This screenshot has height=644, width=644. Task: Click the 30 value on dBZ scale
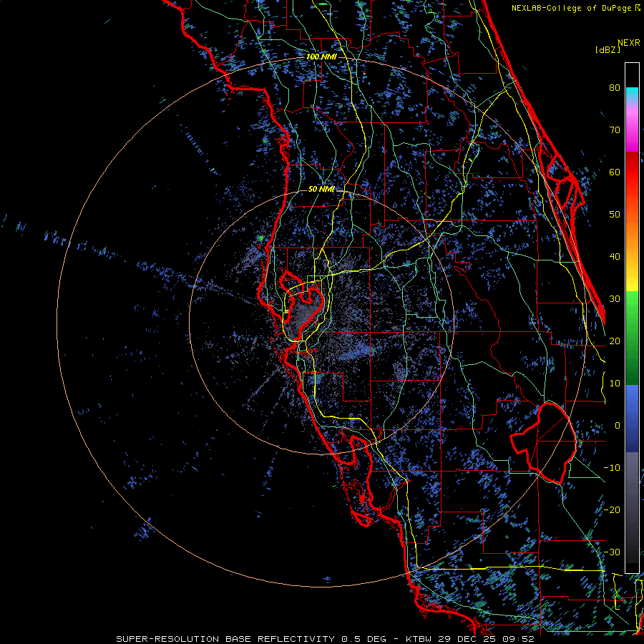[615, 299]
